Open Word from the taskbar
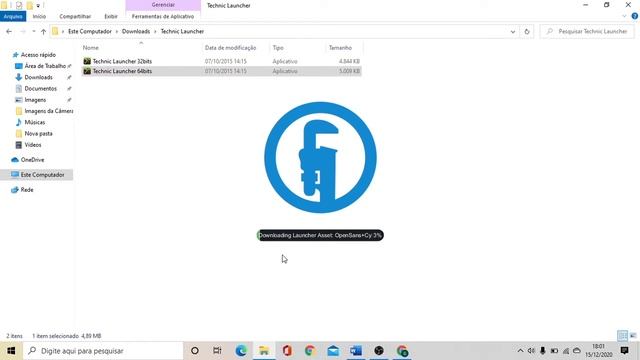This screenshot has width=640, height=360. 356,351
